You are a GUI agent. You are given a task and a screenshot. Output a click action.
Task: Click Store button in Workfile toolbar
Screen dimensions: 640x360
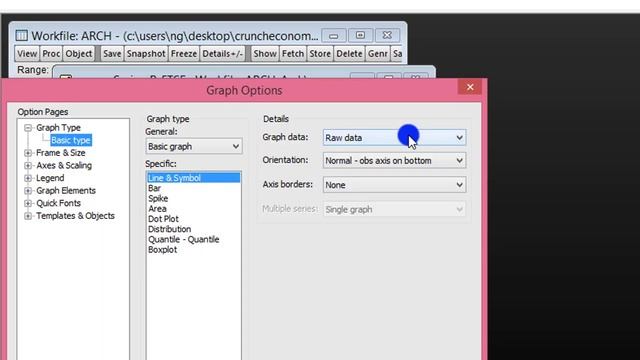pos(320,54)
